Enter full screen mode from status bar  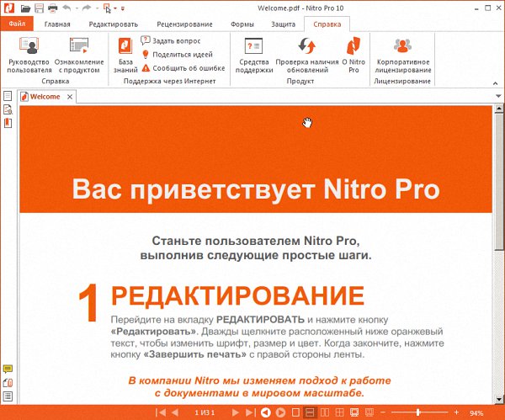(x=354, y=412)
